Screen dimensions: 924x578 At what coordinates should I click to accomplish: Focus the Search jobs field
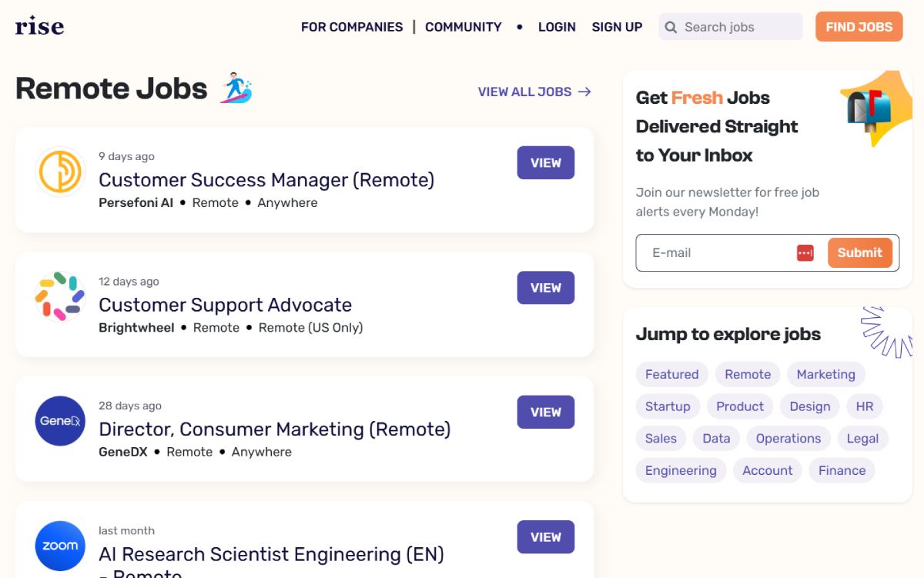[731, 27]
